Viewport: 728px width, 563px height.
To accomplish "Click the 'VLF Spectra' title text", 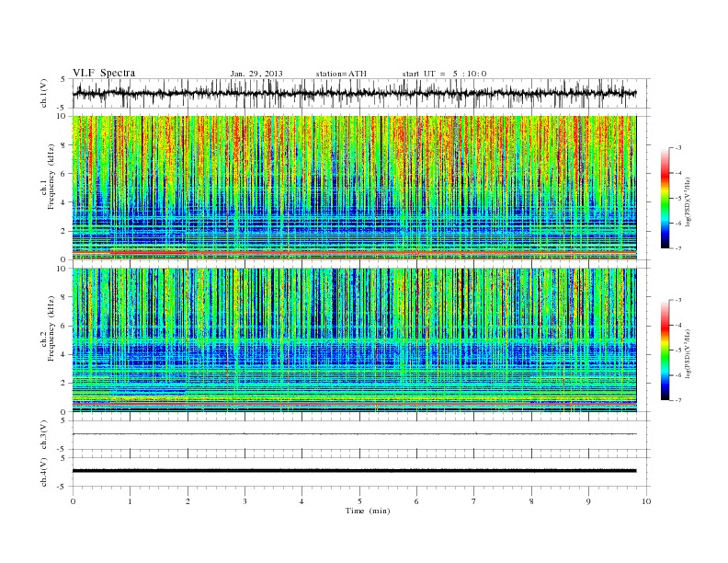I will (104, 73).
